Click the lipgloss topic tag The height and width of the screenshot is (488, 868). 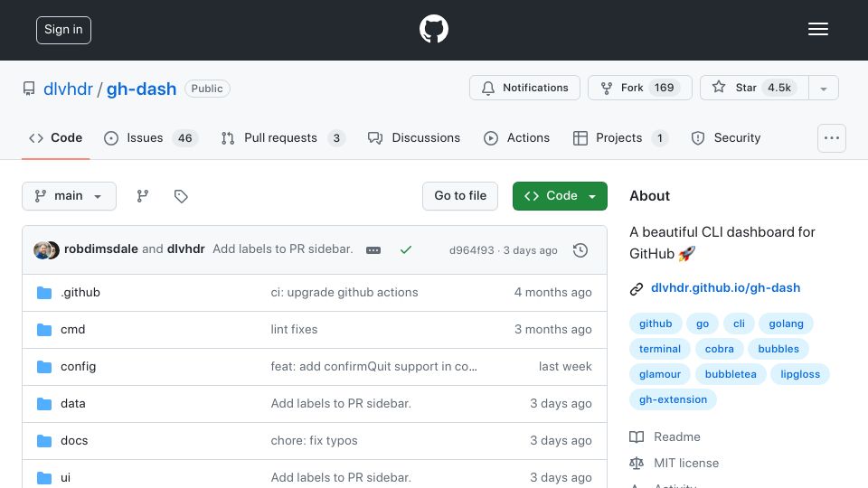coord(800,374)
